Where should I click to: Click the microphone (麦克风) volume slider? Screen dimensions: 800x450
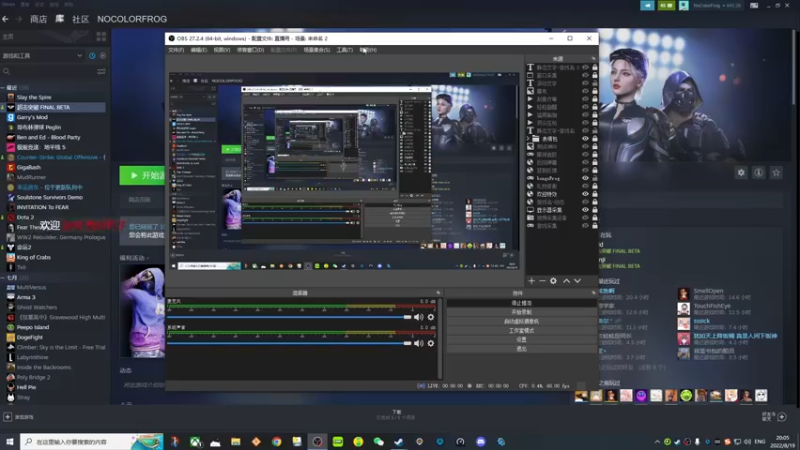click(x=289, y=317)
